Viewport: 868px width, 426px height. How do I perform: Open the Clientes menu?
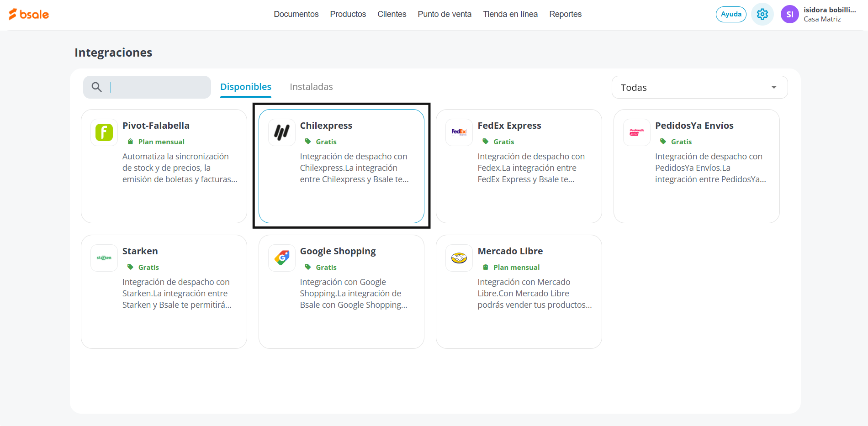click(392, 14)
